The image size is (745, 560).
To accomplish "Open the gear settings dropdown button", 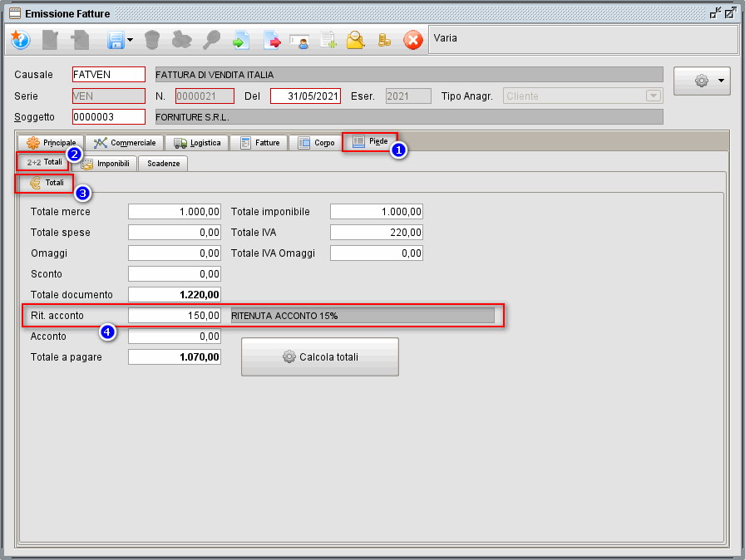I will [x=702, y=81].
